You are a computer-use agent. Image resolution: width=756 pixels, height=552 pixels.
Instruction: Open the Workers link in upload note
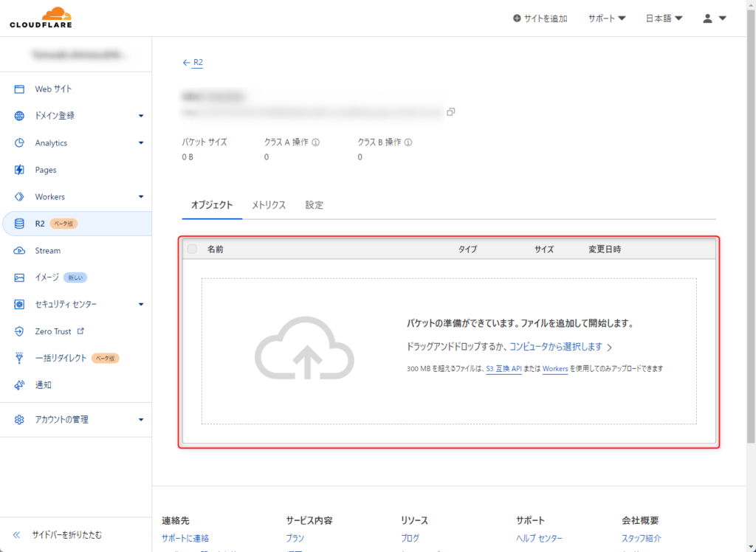pyautogui.click(x=555, y=369)
